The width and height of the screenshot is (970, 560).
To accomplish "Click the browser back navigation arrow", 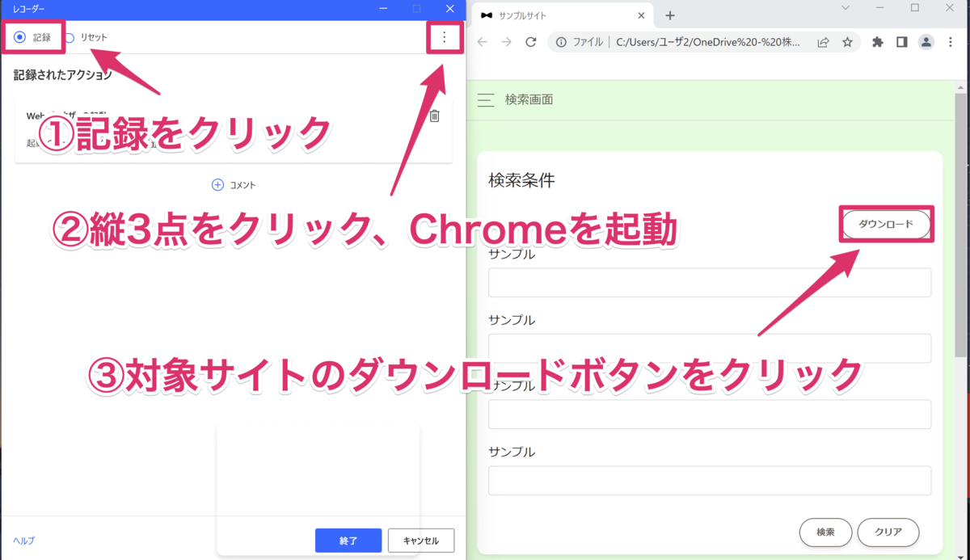I will tap(482, 42).
